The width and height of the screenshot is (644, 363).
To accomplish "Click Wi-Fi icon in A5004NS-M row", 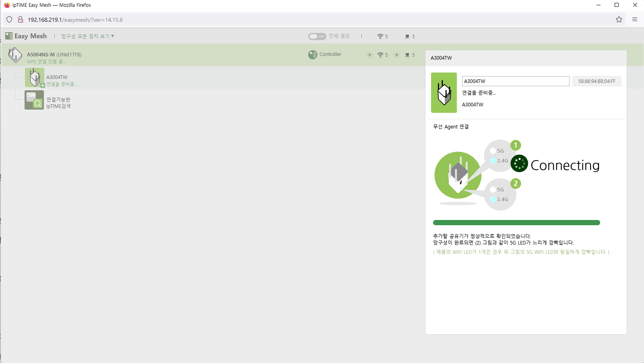I will (380, 55).
